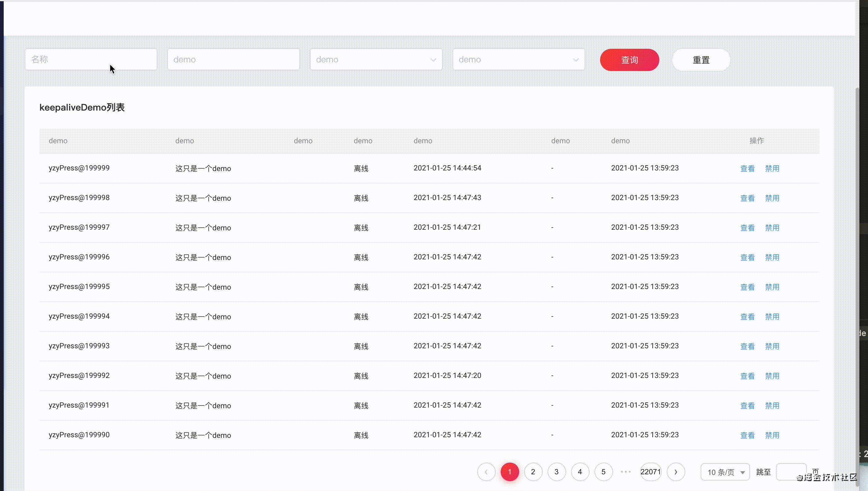Click 禁用 for yzyPress@199990
This screenshot has height=491, width=868.
772,435
